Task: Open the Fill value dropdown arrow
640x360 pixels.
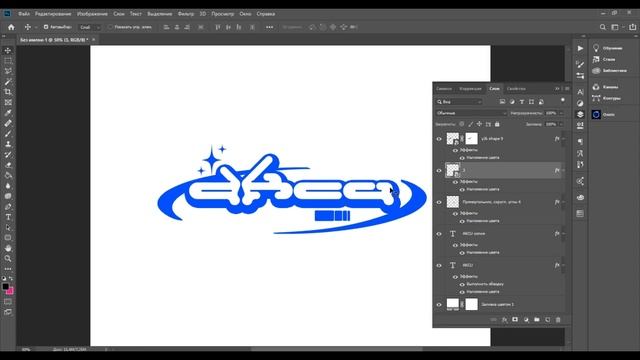Action: [x=562, y=124]
